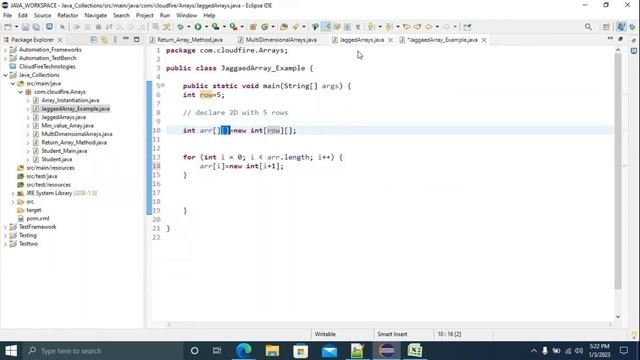Open the Debug dropdown arrow
The width and height of the screenshot is (640, 360).
coord(189,27)
